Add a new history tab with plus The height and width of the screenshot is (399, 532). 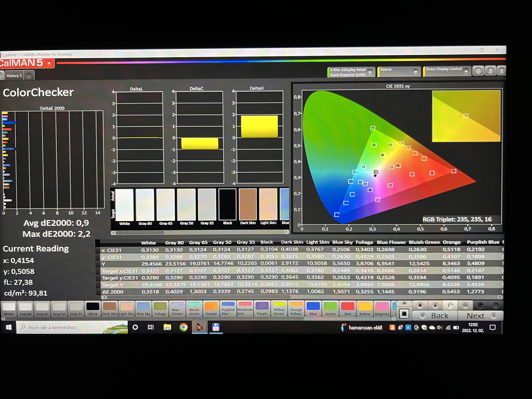click(x=29, y=76)
